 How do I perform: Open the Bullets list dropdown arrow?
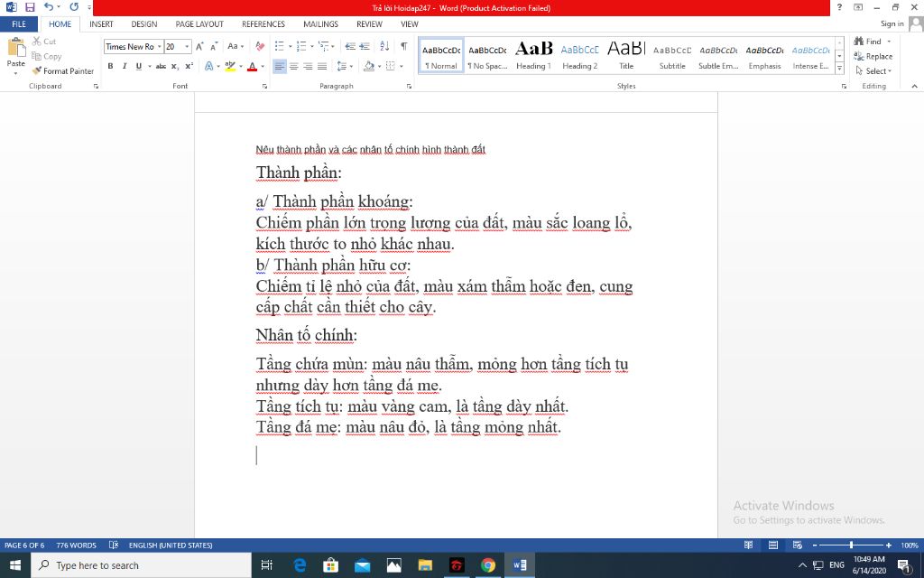tap(290, 46)
